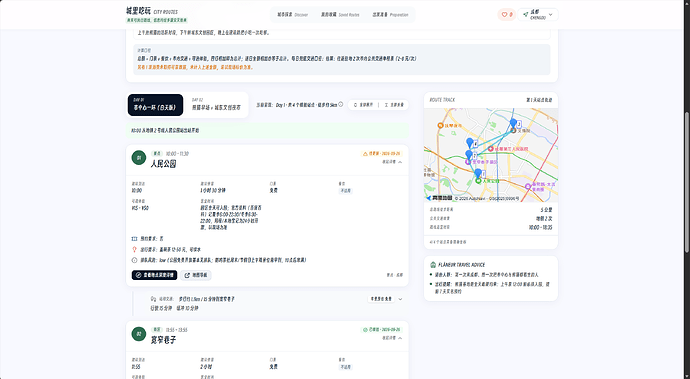Click the ¥15 - ¥50 optional spend value

click(x=140, y=208)
